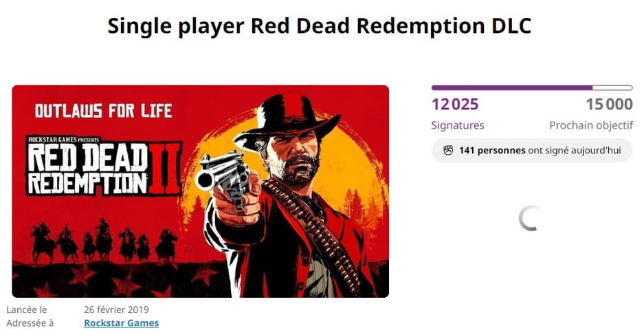Screen dimensions: 644x335
Task: Click the 12 025 signatures count
Action: tap(455, 105)
